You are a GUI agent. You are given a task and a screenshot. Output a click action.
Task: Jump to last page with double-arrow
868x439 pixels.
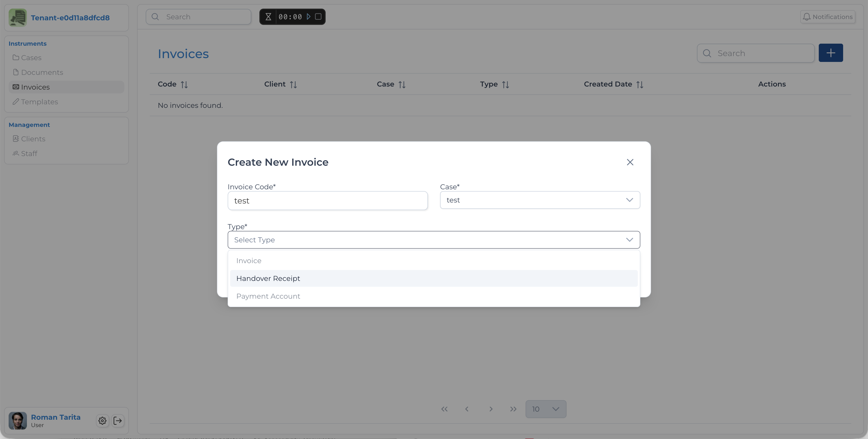tap(513, 409)
